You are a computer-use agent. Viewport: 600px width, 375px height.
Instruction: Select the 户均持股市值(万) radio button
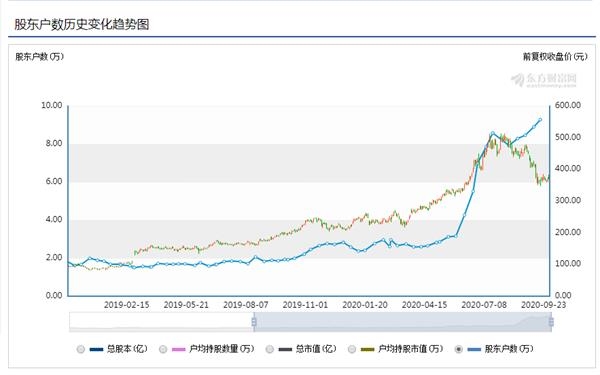click(352, 349)
